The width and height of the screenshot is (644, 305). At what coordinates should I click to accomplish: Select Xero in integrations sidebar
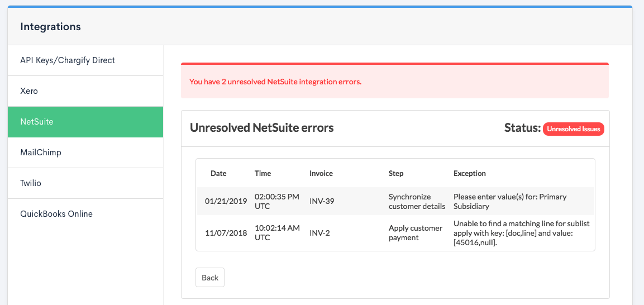(85, 91)
